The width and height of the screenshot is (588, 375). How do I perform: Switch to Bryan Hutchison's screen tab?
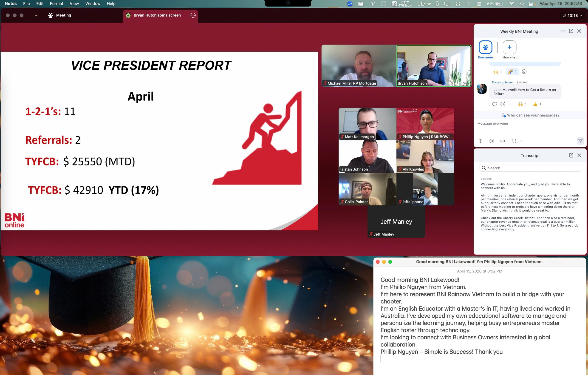coord(157,15)
